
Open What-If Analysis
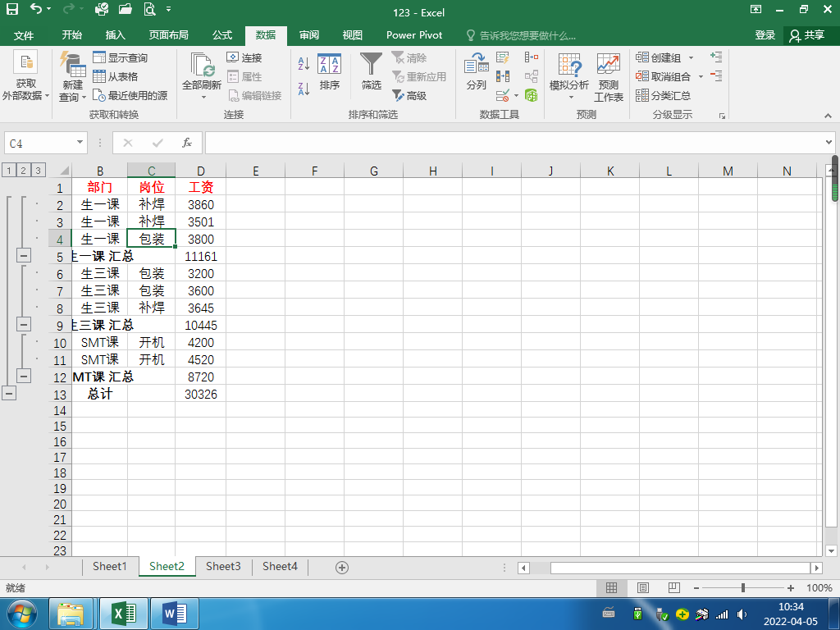tap(569, 76)
